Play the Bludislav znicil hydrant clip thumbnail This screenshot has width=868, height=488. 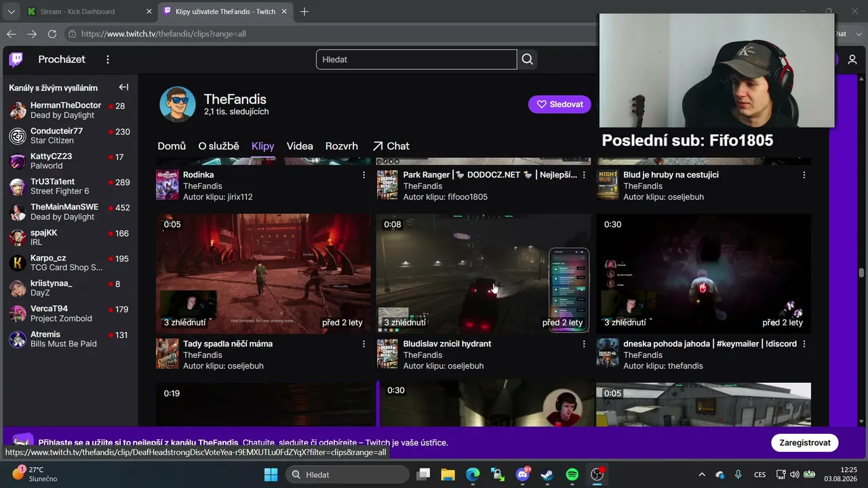point(484,273)
